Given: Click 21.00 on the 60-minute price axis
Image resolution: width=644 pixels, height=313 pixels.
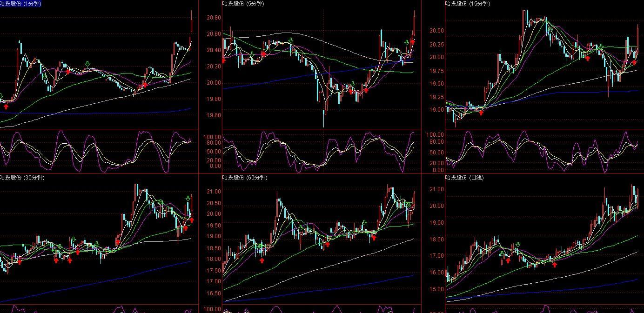Looking at the screenshot, I should (214, 191).
